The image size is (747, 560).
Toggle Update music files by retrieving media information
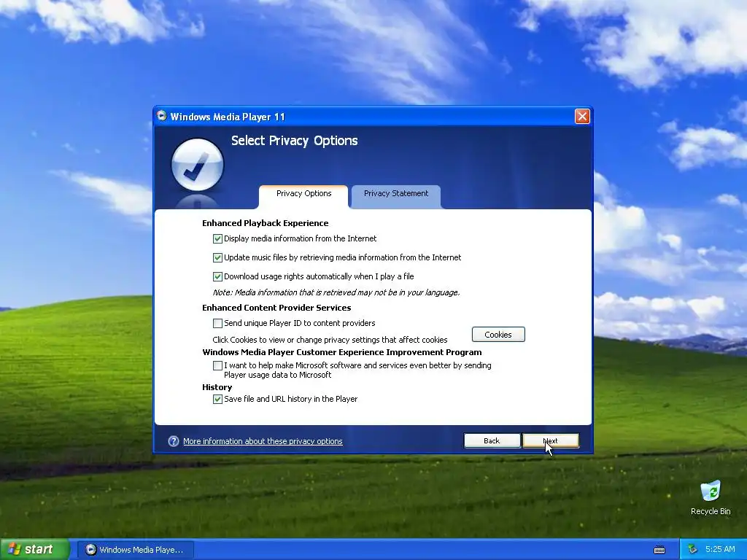pyautogui.click(x=217, y=257)
